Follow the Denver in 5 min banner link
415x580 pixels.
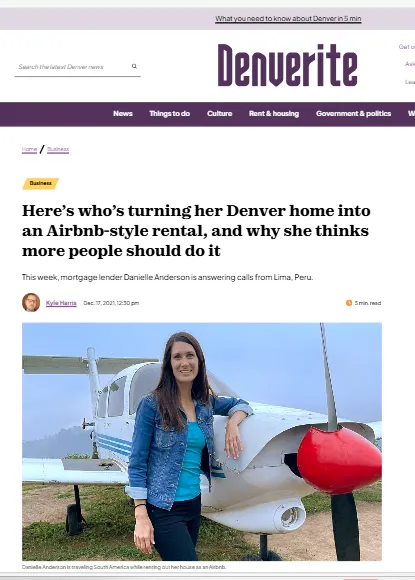[x=288, y=18]
